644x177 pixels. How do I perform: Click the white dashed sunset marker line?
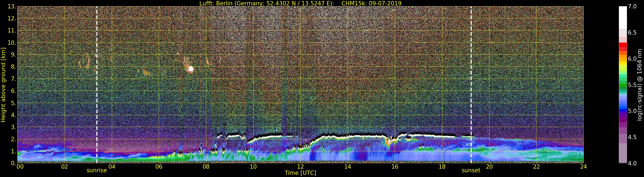click(471, 85)
